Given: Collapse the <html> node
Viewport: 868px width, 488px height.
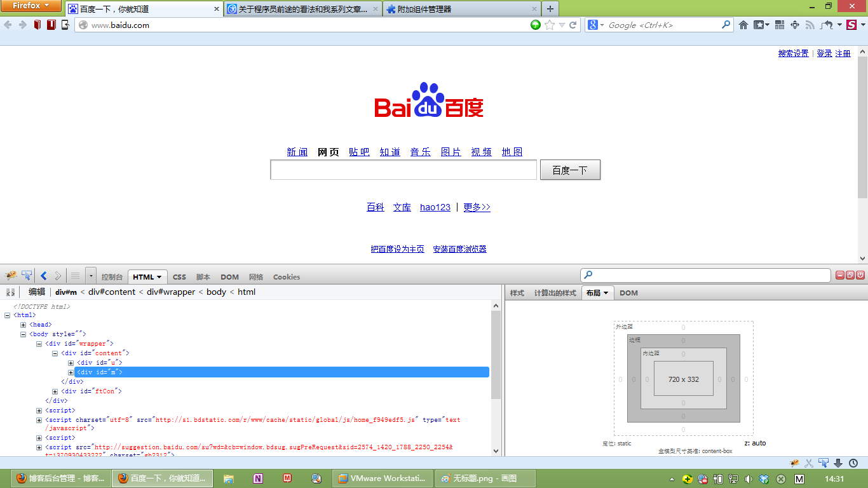Looking at the screenshot, I should pos(8,315).
